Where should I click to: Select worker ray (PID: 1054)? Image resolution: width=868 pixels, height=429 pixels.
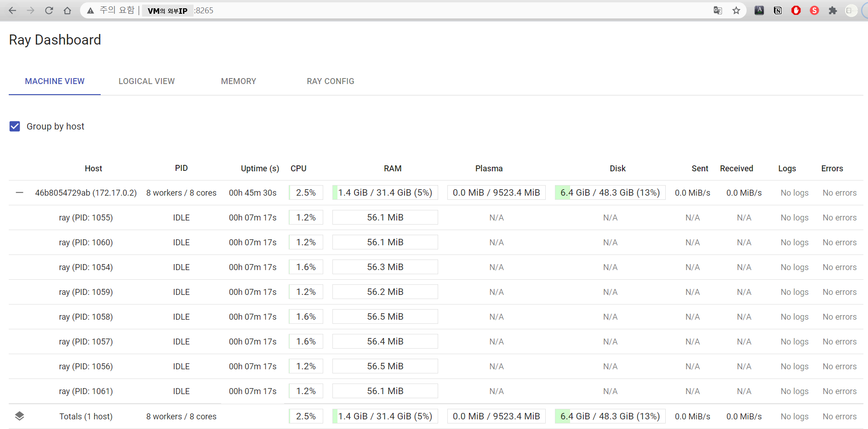[x=86, y=267]
